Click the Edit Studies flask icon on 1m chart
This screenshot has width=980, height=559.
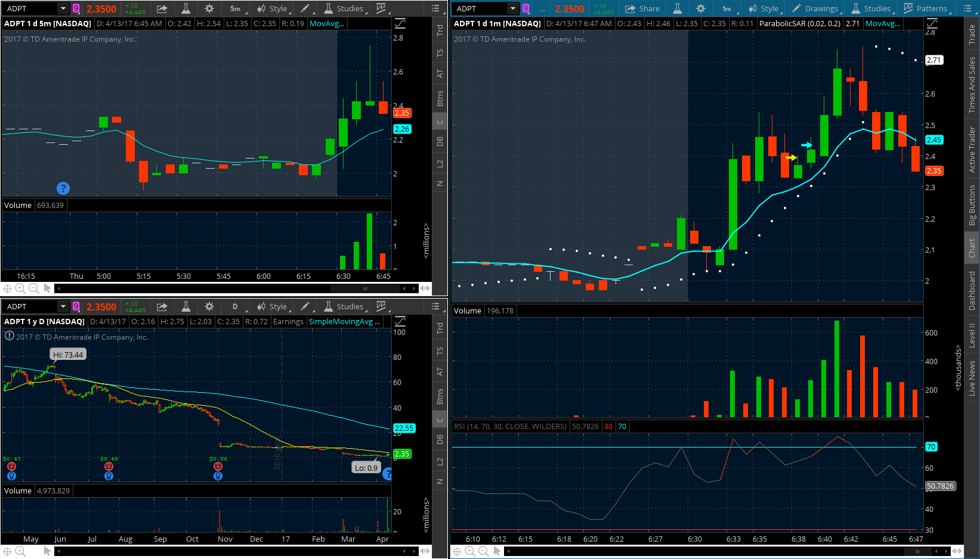tap(678, 8)
